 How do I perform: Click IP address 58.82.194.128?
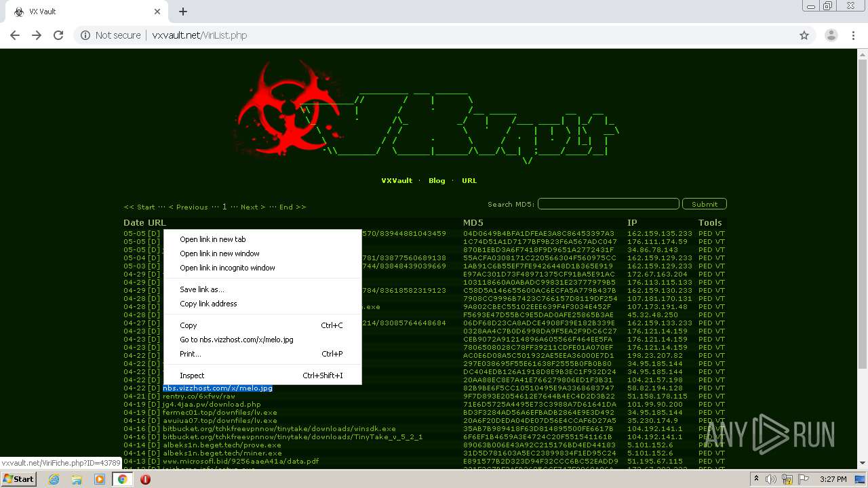click(x=655, y=388)
